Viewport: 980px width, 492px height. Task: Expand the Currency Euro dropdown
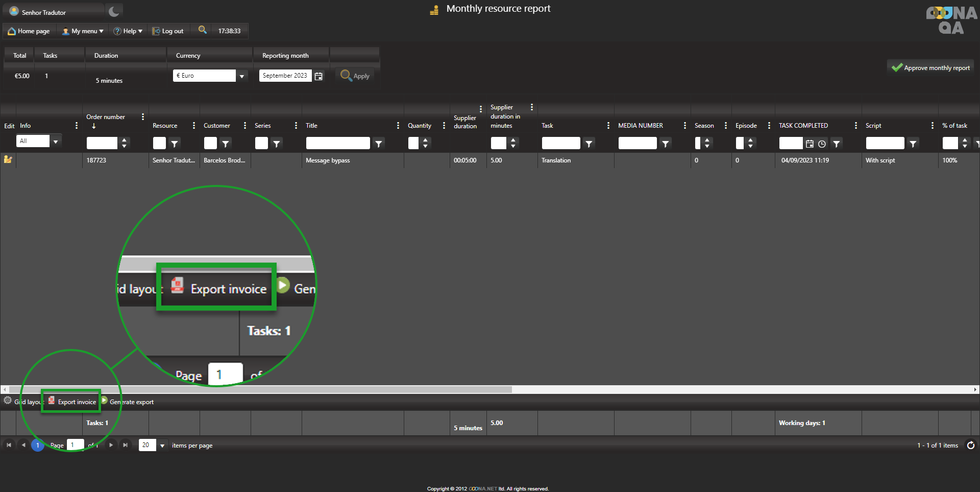coord(242,76)
